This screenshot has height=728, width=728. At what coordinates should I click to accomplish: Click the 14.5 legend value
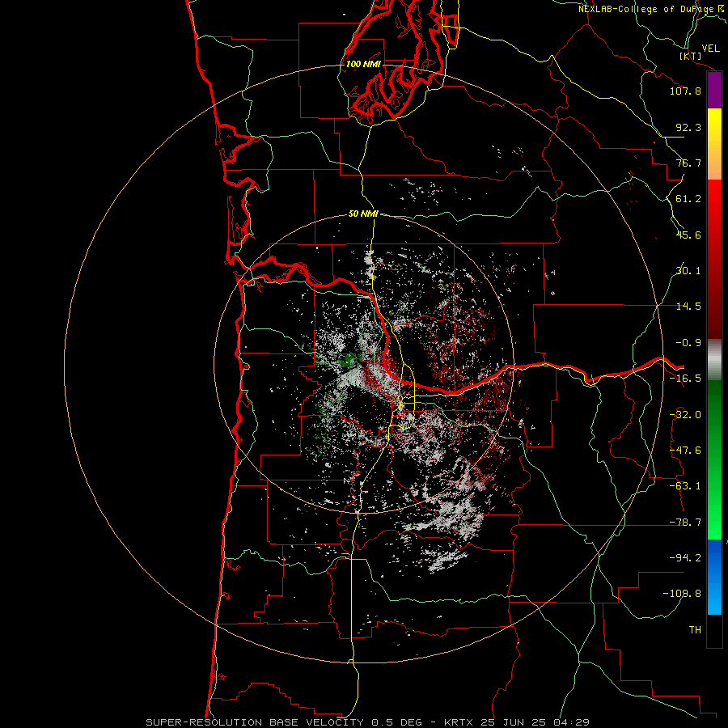point(688,307)
